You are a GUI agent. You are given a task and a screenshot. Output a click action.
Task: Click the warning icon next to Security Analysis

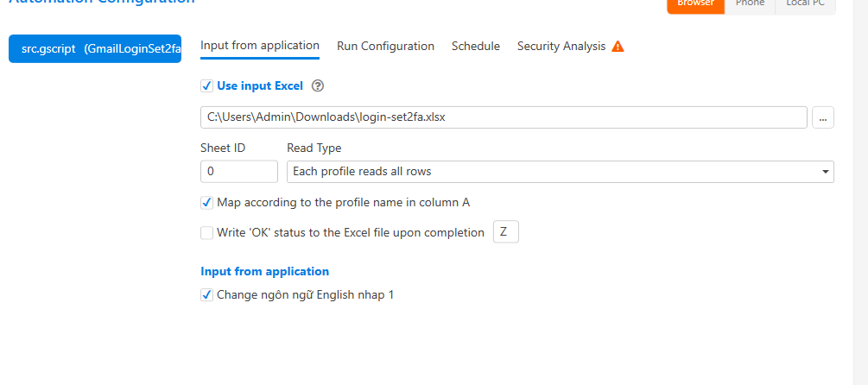618,47
